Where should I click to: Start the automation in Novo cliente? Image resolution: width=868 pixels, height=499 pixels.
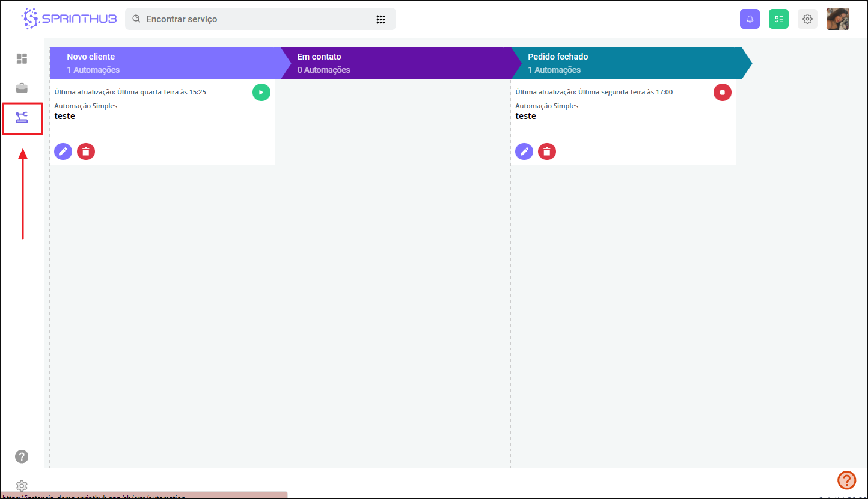(261, 92)
